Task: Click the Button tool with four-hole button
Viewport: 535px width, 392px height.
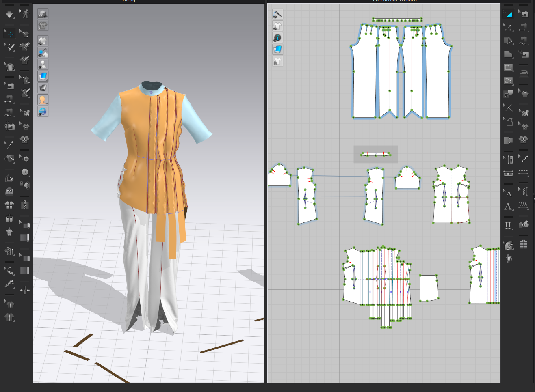Action: tap(25, 172)
